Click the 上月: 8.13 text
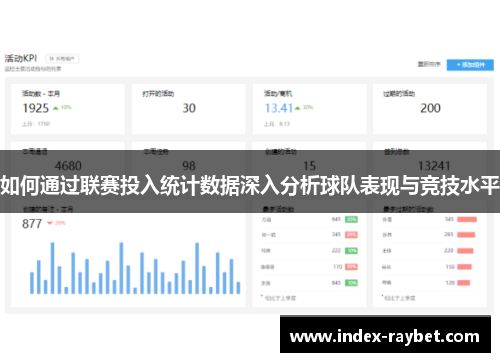The image size is (500, 362). click(x=277, y=124)
